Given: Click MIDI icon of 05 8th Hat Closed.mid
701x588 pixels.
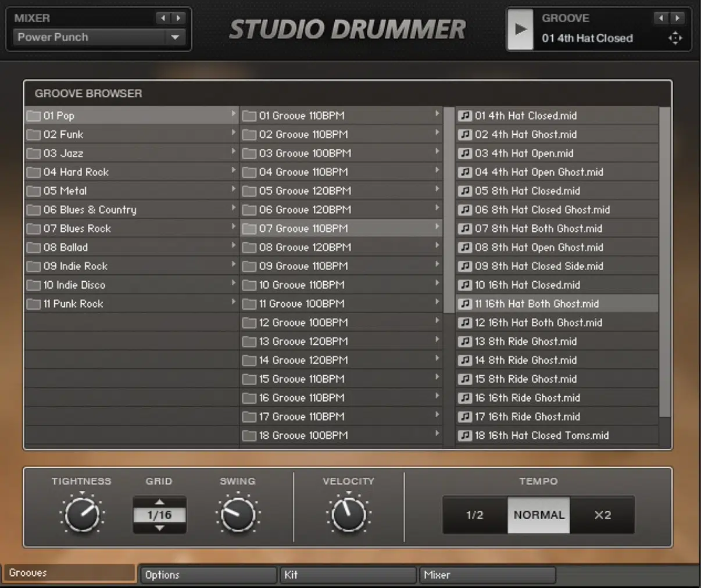Looking at the screenshot, I should pyautogui.click(x=465, y=191).
